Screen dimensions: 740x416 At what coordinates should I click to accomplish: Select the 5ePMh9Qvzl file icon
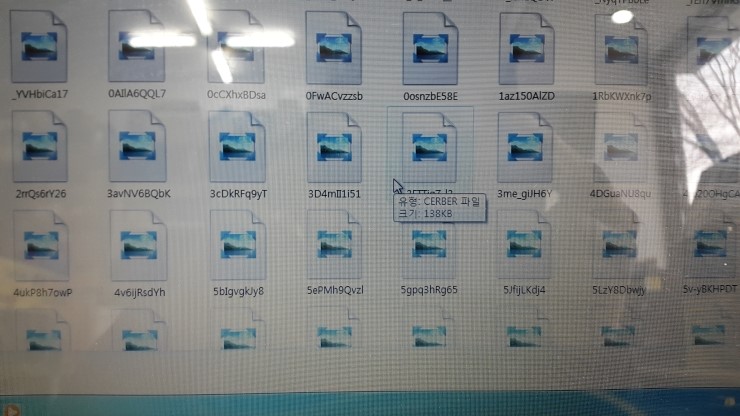tap(334, 245)
